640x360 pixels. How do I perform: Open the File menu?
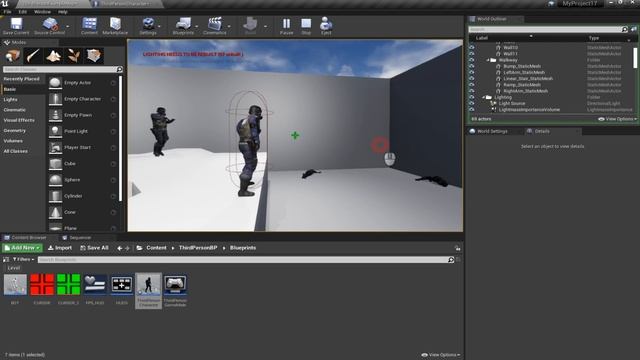pyautogui.click(x=7, y=12)
